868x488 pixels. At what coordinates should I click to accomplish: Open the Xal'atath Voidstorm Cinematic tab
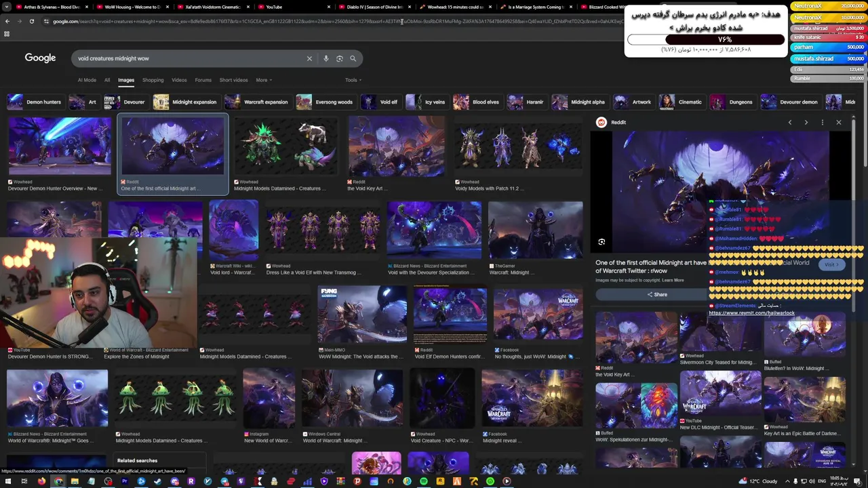pos(214,7)
